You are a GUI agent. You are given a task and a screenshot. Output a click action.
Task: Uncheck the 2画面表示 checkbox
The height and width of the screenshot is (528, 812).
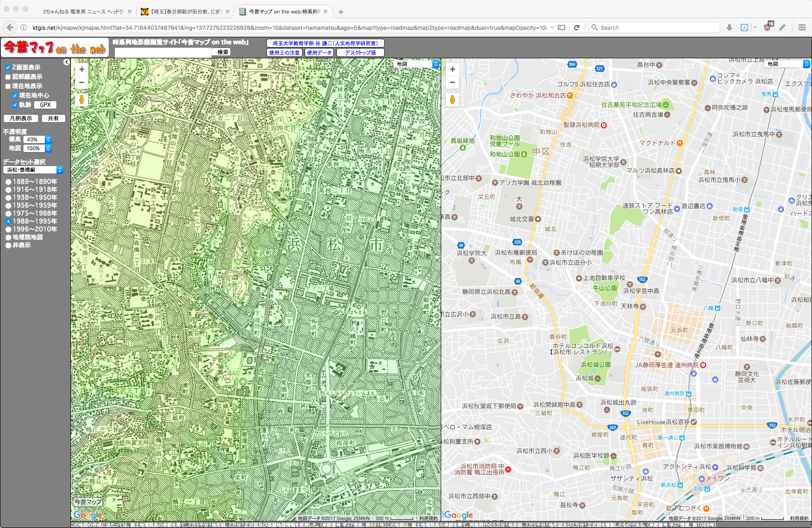tap(8, 68)
